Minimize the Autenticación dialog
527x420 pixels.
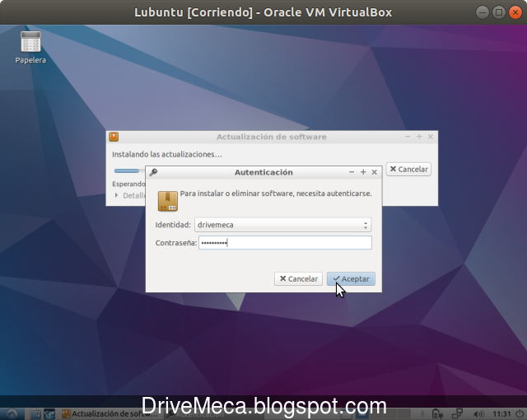(352, 172)
